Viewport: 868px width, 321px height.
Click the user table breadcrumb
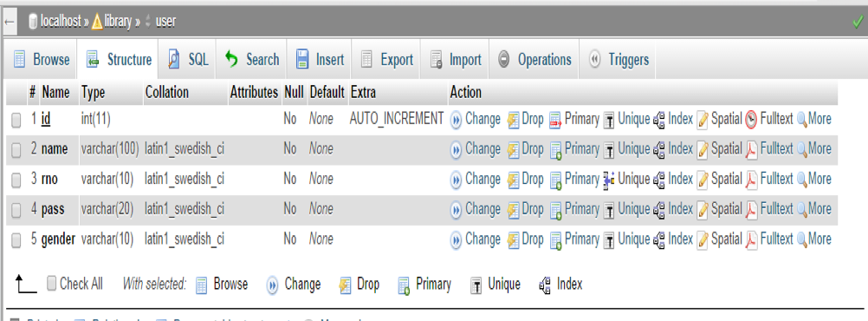[165, 22]
